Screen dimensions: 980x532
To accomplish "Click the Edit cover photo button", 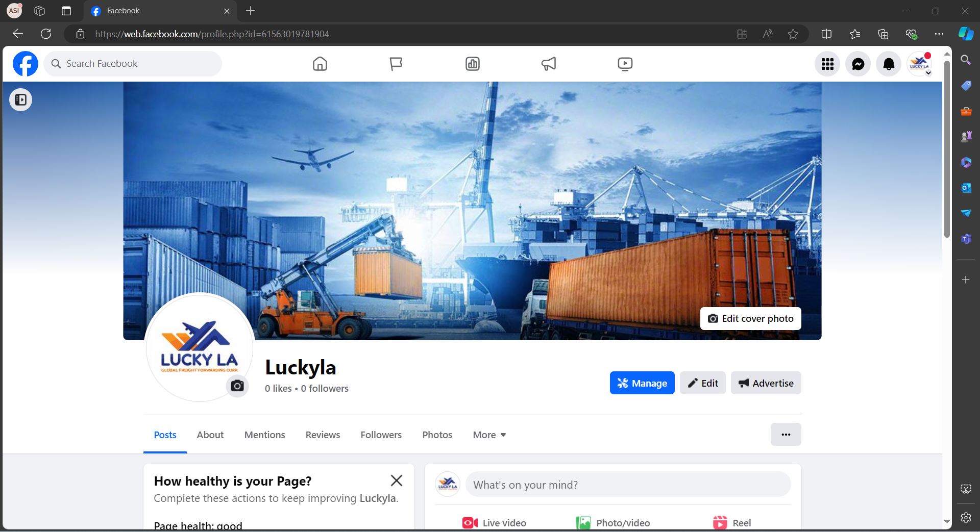I will 750,318.
